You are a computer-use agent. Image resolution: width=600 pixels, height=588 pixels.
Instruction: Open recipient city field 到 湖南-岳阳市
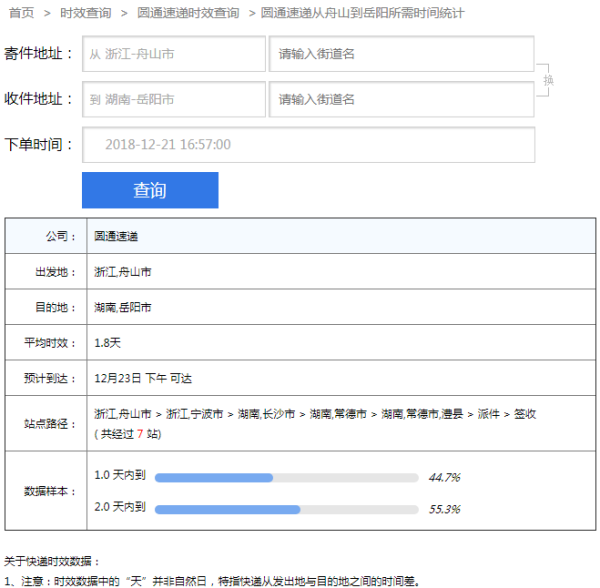[x=174, y=99]
